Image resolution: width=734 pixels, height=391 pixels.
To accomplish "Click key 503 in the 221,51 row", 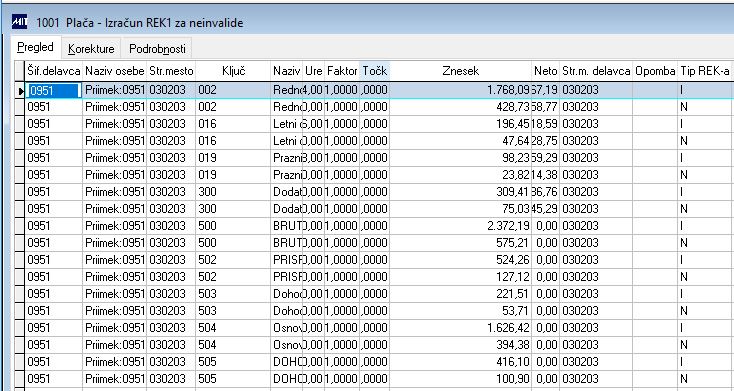I will (x=234, y=294).
